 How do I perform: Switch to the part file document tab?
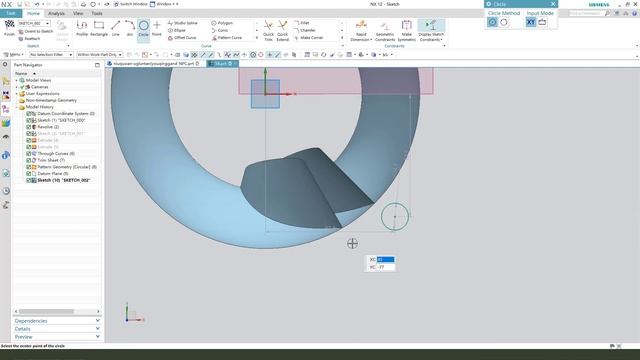[153, 64]
